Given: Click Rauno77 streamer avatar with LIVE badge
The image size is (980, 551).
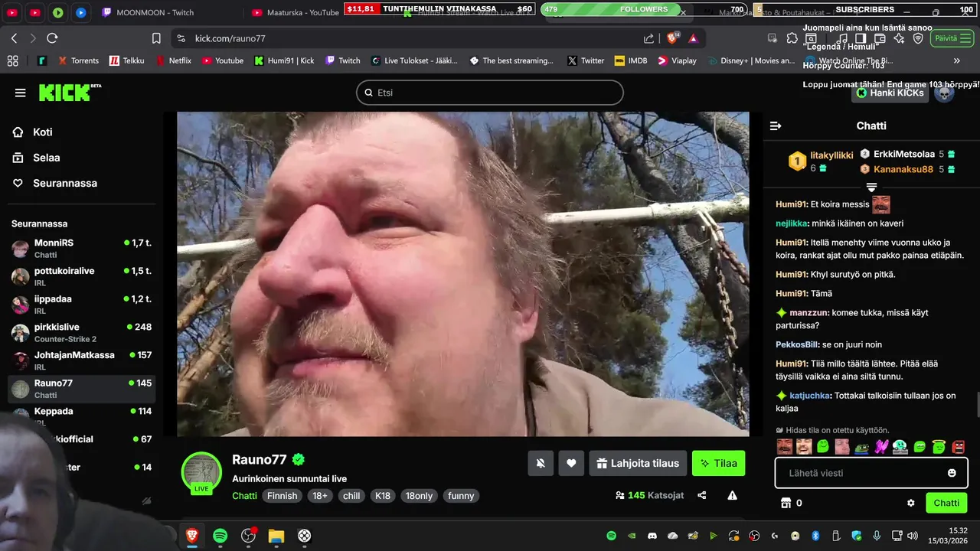Looking at the screenshot, I should point(201,473).
